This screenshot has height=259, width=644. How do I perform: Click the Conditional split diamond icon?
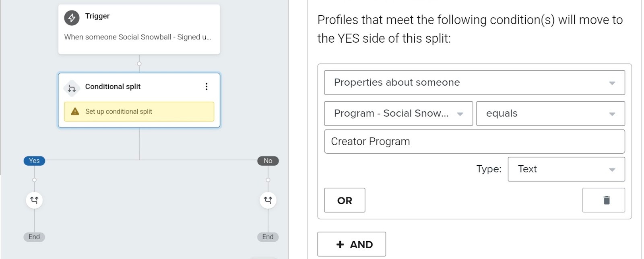(72, 86)
